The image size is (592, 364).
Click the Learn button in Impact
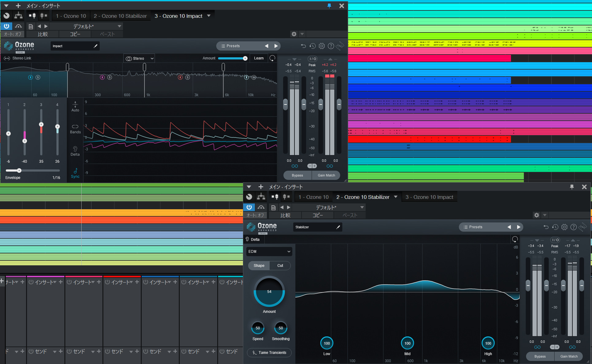pos(259,58)
